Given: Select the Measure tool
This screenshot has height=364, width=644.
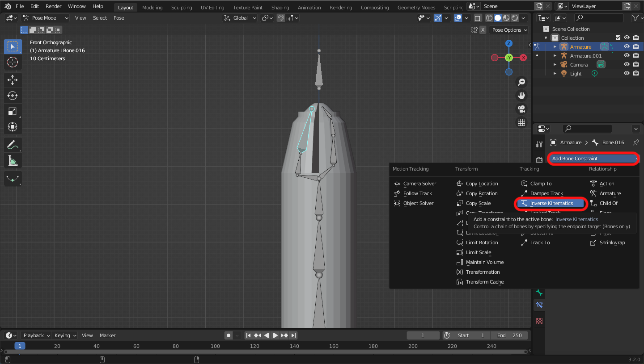Looking at the screenshot, I should [13, 160].
